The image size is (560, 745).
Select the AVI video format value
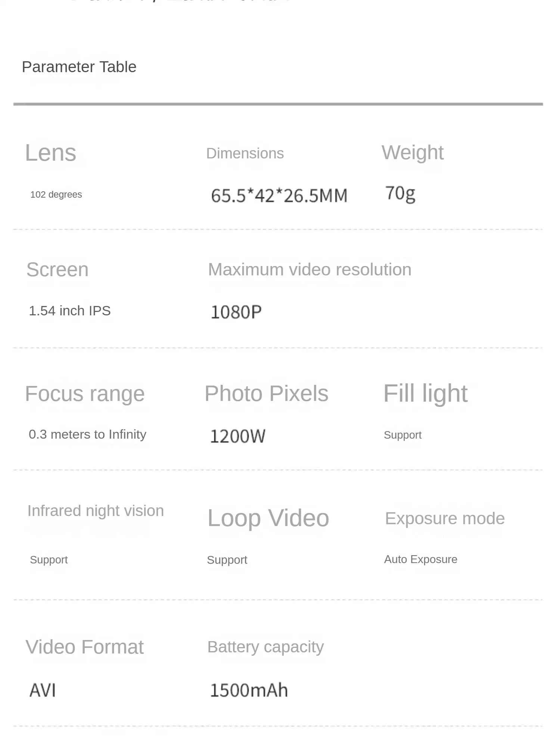[43, 690]
